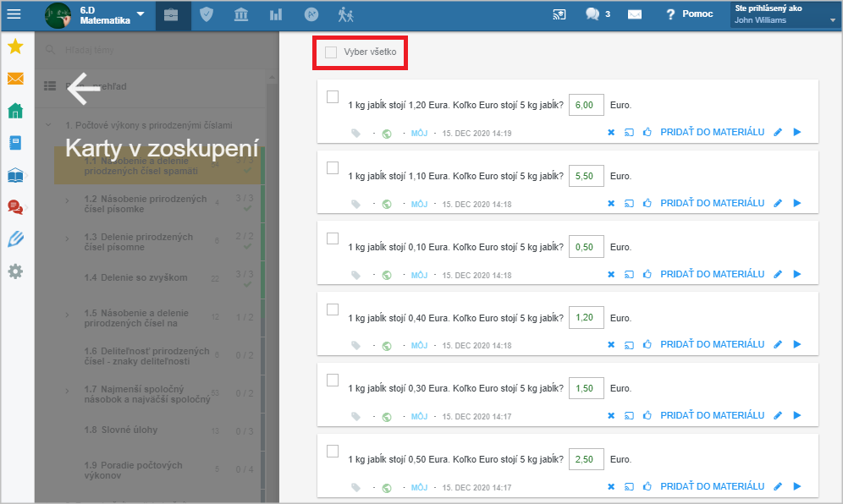This screenshot has height=504, width=843.
Task: Open Pomoc help
Action: point(689,14)
